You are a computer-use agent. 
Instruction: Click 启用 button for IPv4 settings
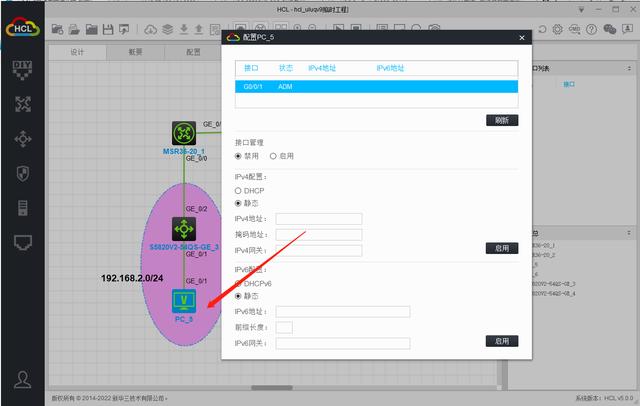pyautogui.click(x=502, y=248)
